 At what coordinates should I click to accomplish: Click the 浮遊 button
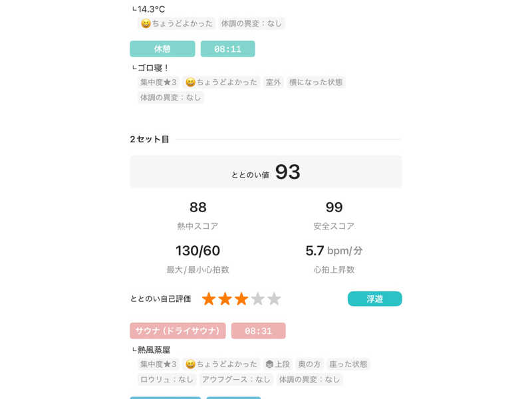click(x=374, y=299)
